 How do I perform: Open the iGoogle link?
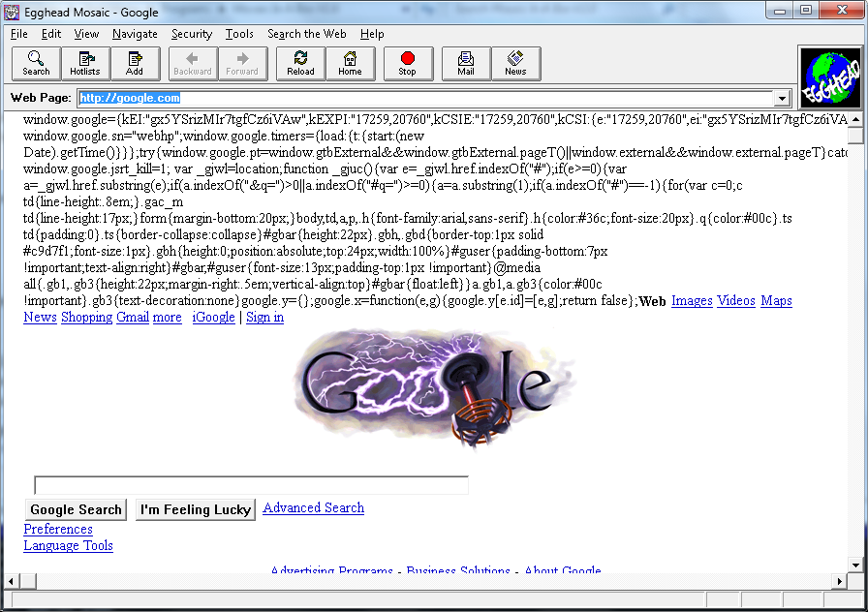[x=214, y=318]
